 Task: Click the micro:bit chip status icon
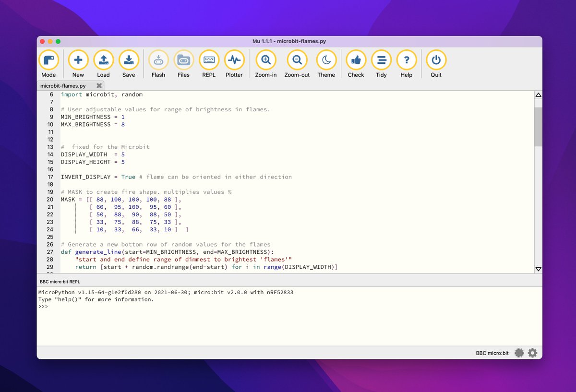[518, 353]
